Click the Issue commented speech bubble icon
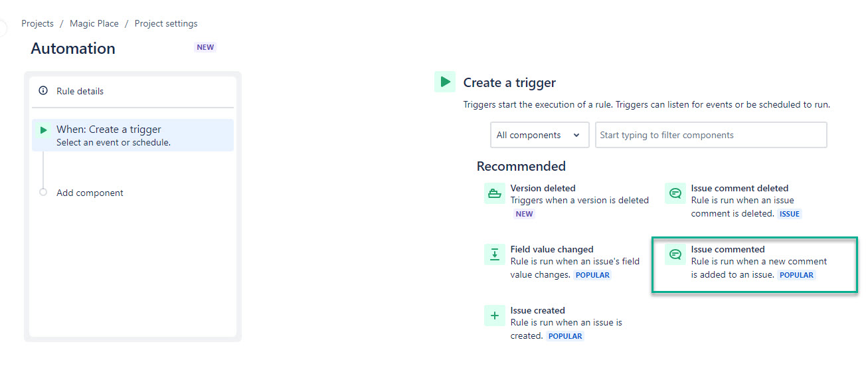Image resolution: width=868 pixels, height=370 pixels. pyautogui.click(x=675, y=254)
